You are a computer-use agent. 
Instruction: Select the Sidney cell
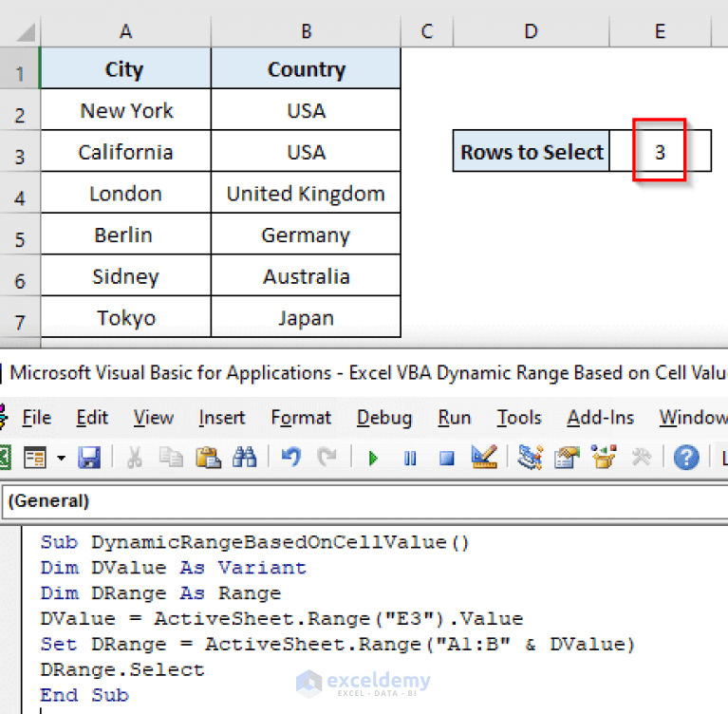[126, 275]
